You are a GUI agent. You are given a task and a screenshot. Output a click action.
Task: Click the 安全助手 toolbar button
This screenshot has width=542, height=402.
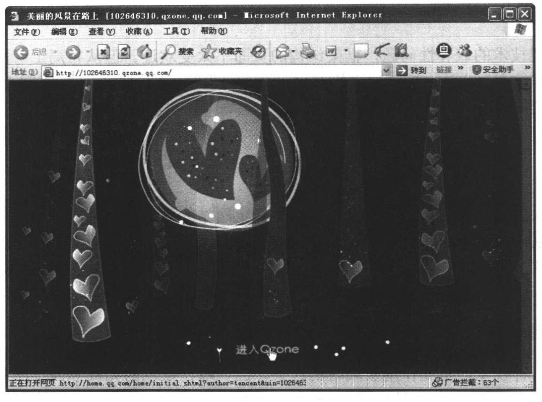pyautogui.click(x=493, y=70)
